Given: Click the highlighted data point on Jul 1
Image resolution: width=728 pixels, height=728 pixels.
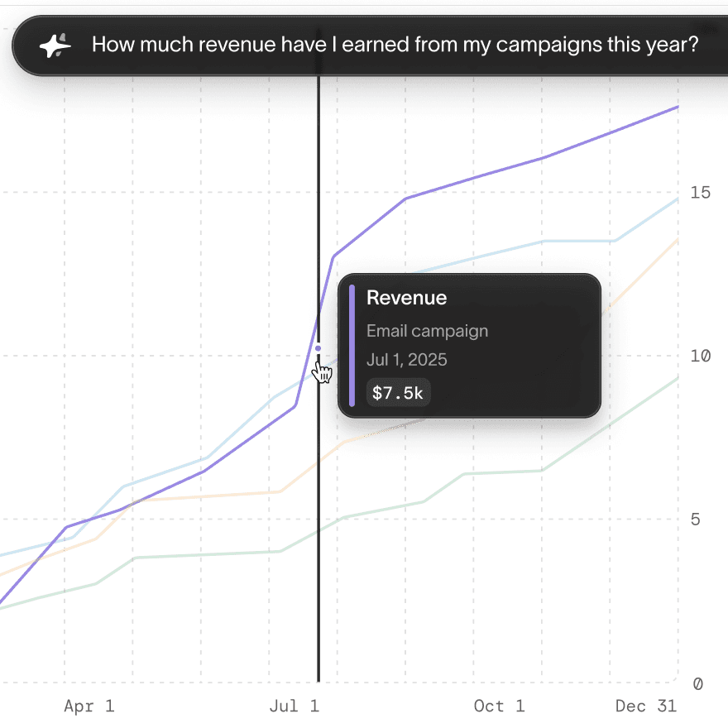Looking at the screenshot, I should coord(318,348).
